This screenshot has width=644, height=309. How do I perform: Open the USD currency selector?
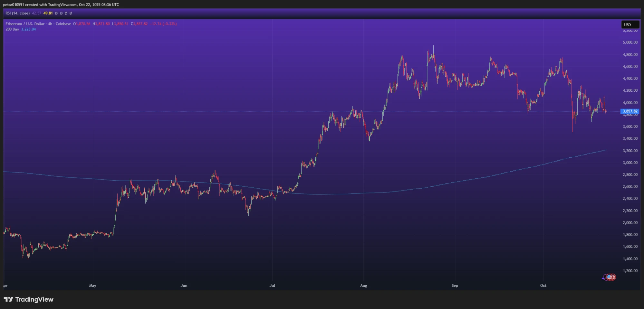[x=630, y=25]
